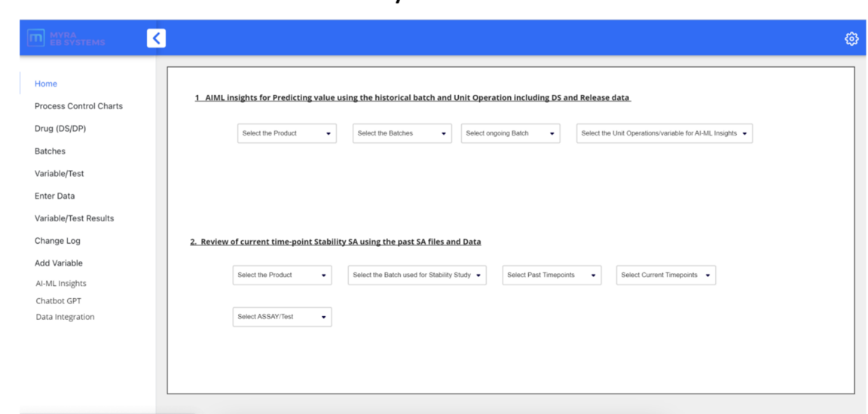Expand section 1 Select the Product dropdown
Screen dimensions: 868x414
(287, 133)
